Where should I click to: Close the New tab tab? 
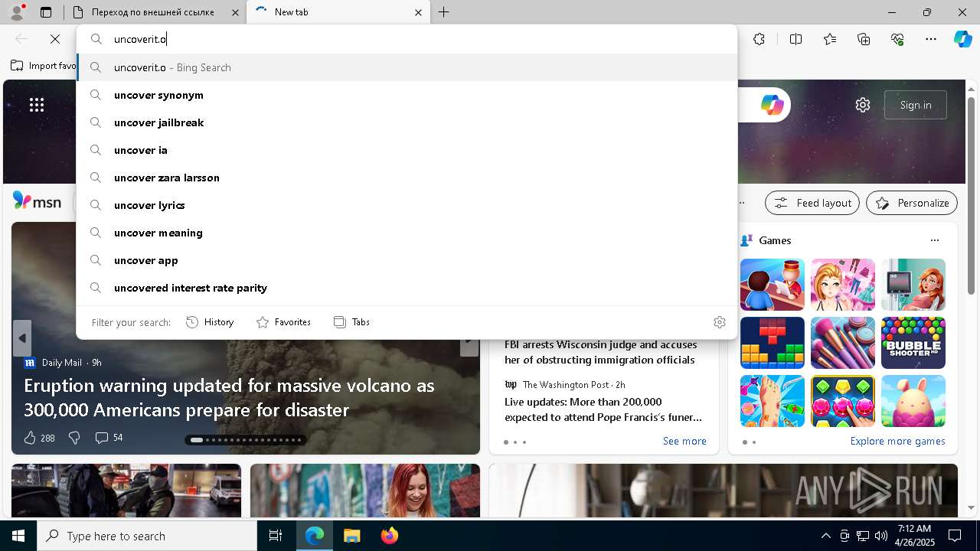pyautogui.click(x=418, y=12)
